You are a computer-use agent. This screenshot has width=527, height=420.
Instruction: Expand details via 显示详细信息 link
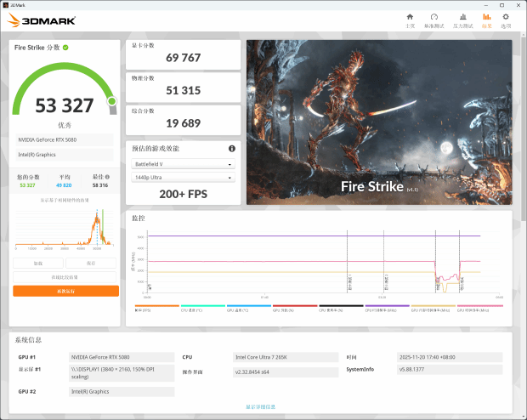263,407
